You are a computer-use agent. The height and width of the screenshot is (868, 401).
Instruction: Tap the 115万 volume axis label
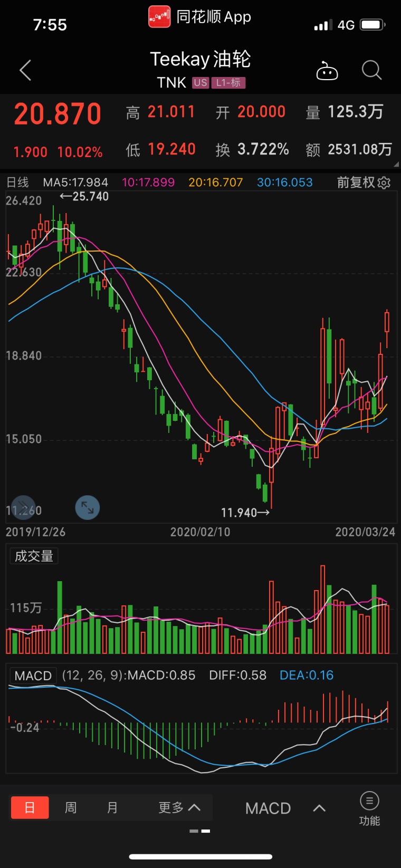click(x=26, y=608)
